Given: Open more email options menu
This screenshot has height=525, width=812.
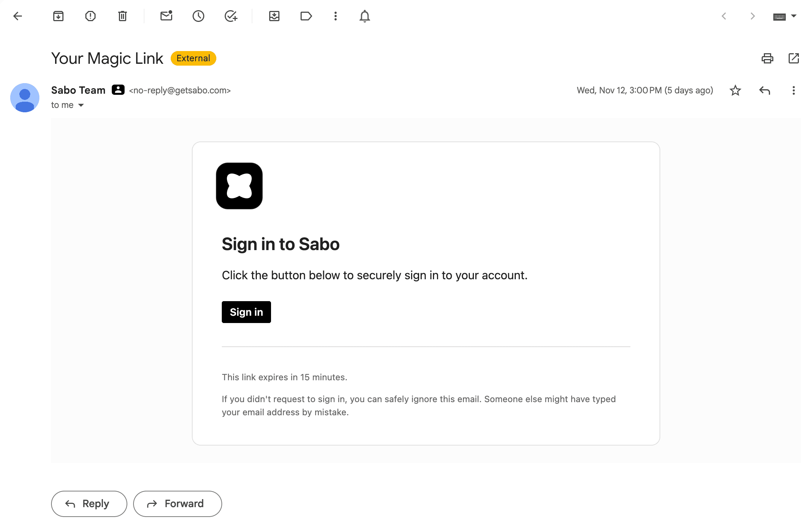Looking at the screenshot, I should (793, 90).
